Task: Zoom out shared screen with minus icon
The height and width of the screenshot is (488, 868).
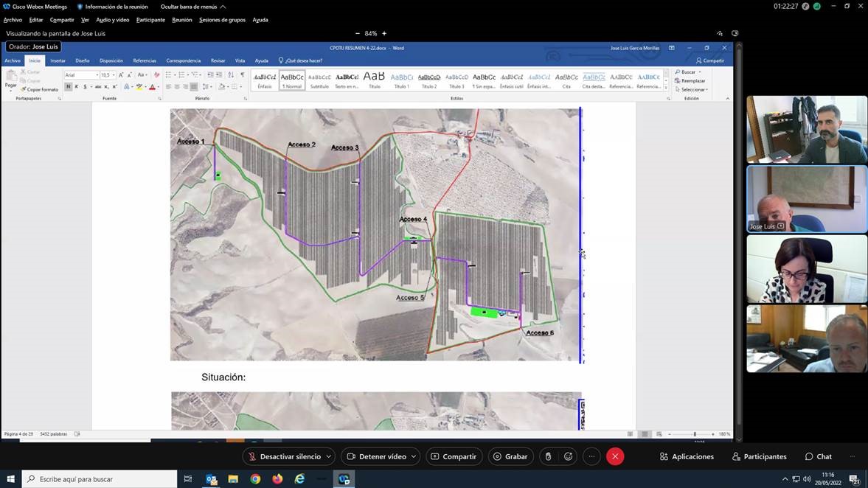Action: click(358, 33)
